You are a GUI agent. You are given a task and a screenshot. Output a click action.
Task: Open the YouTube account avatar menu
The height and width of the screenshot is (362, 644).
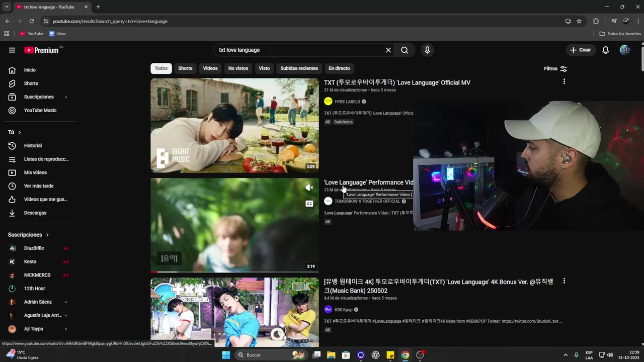[x=625, y=50]
